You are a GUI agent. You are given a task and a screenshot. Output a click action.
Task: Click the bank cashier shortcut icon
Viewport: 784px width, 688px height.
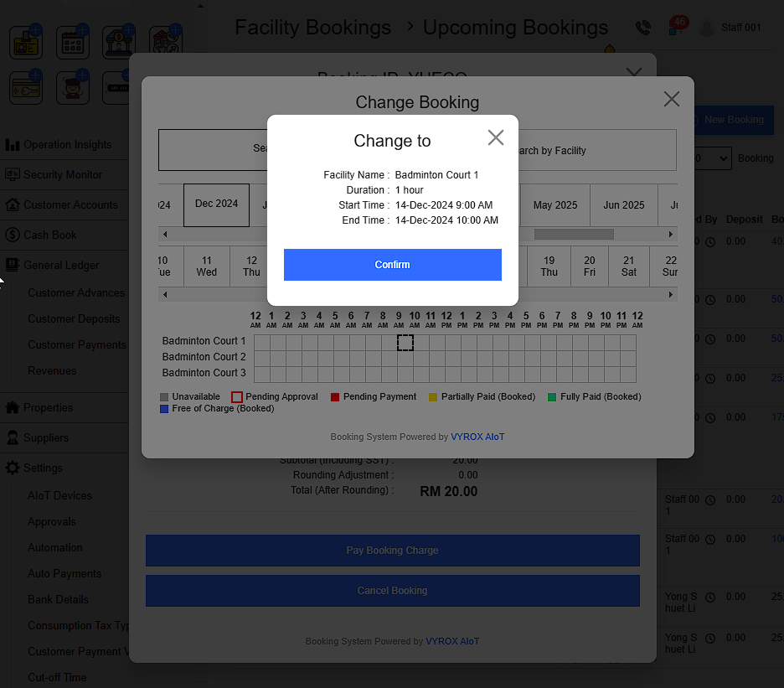tap(119, 43)
